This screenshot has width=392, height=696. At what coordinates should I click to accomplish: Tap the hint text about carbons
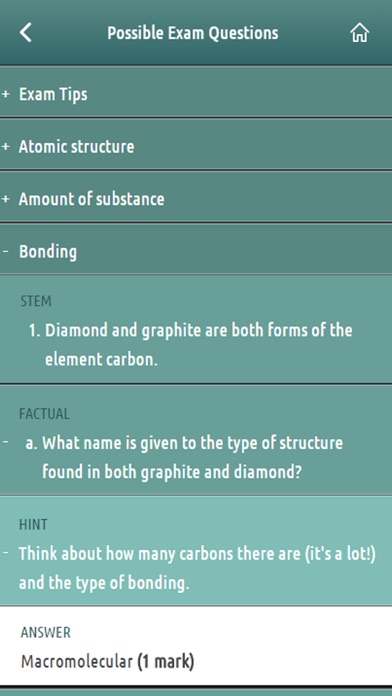197,568
